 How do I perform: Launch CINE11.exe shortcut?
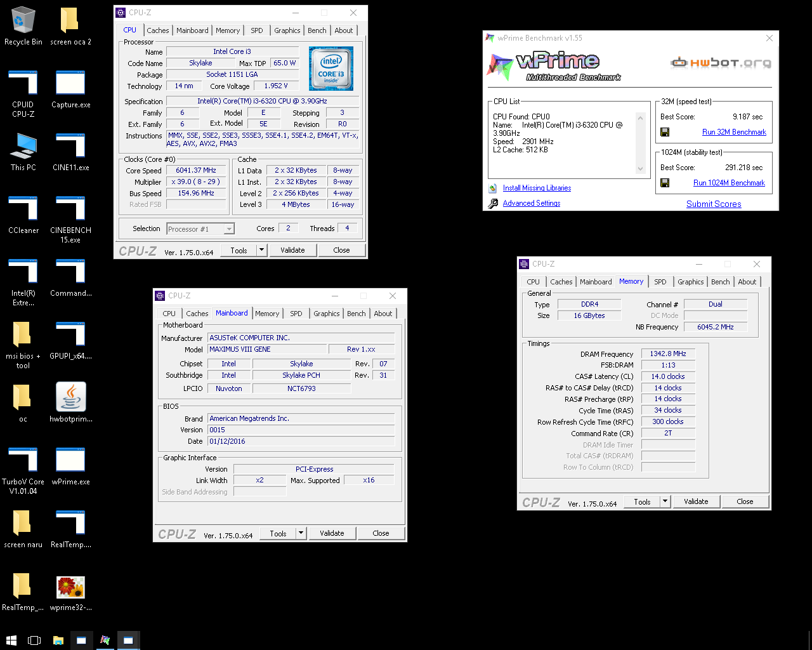70,152
